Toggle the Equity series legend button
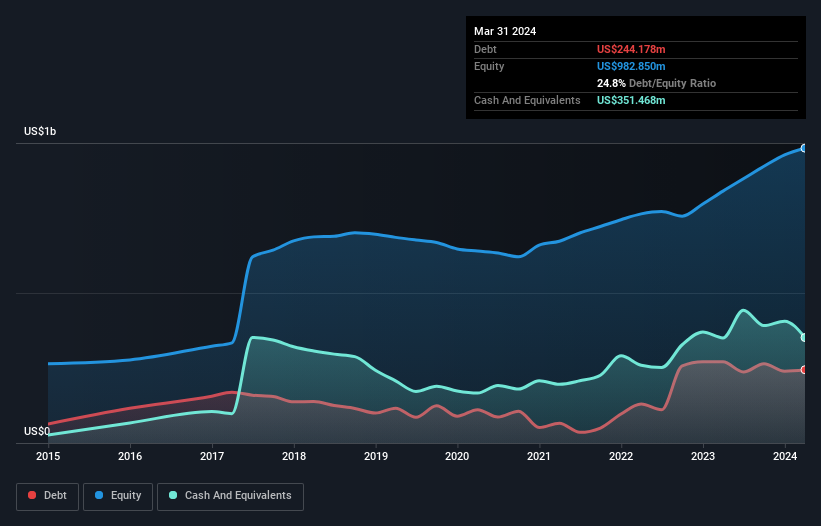 (118, 496)
